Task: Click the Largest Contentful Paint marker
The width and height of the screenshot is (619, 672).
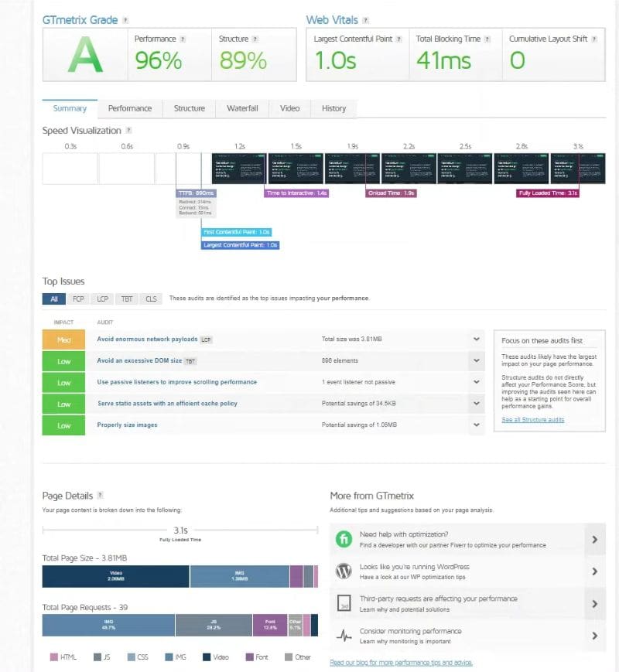Action: [240, 245]
